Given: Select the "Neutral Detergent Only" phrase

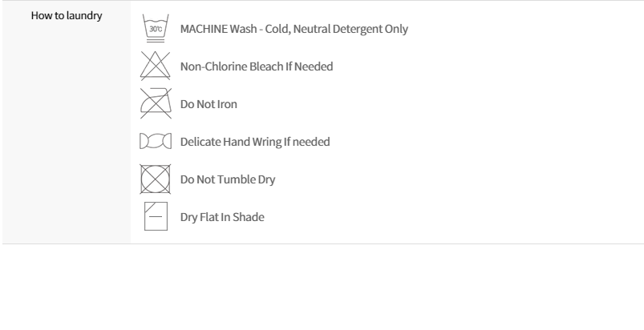Looking at the screenshot, I should click(355, 30).
